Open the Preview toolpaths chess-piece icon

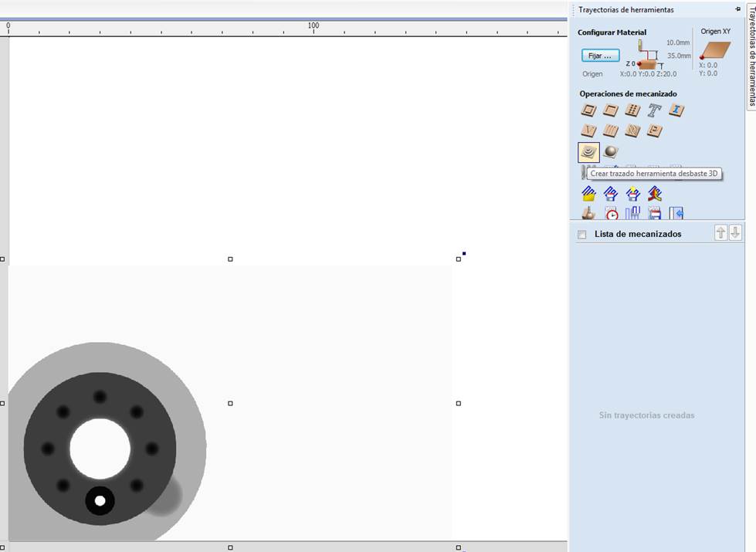point(588,213)
